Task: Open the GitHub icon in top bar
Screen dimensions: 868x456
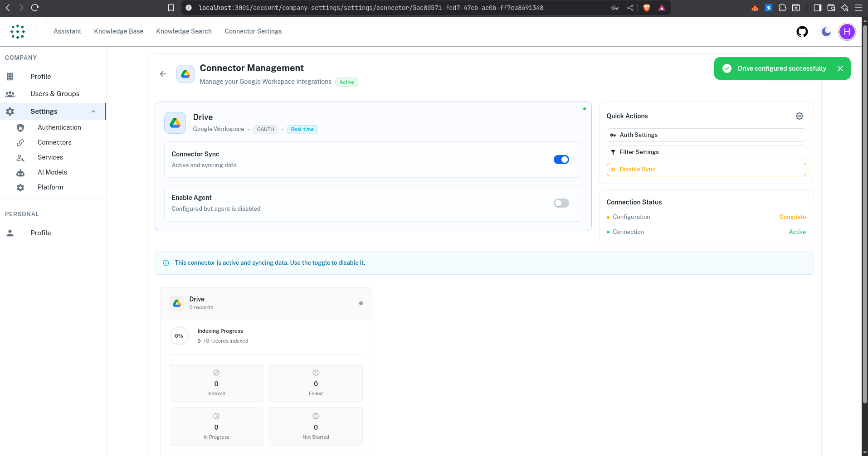Action: click(802, 31)
